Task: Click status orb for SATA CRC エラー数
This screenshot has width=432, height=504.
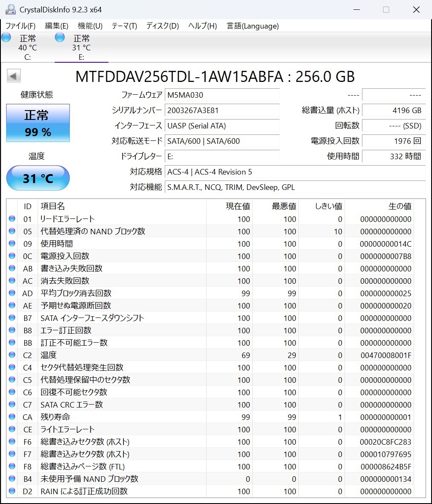Action: (x=12, y=405)
